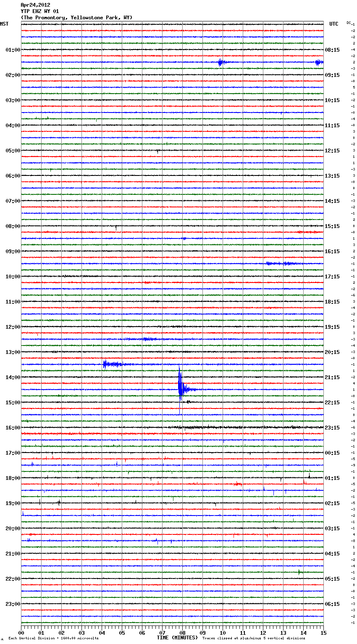The height and width of the screenshot is (644, 357).
Task: Click the '06:15' UTC time label
Action: [x=332, y=604]
